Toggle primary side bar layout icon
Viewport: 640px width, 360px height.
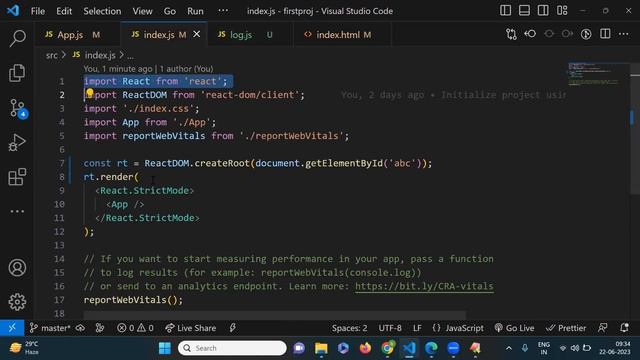click(505, 11)
